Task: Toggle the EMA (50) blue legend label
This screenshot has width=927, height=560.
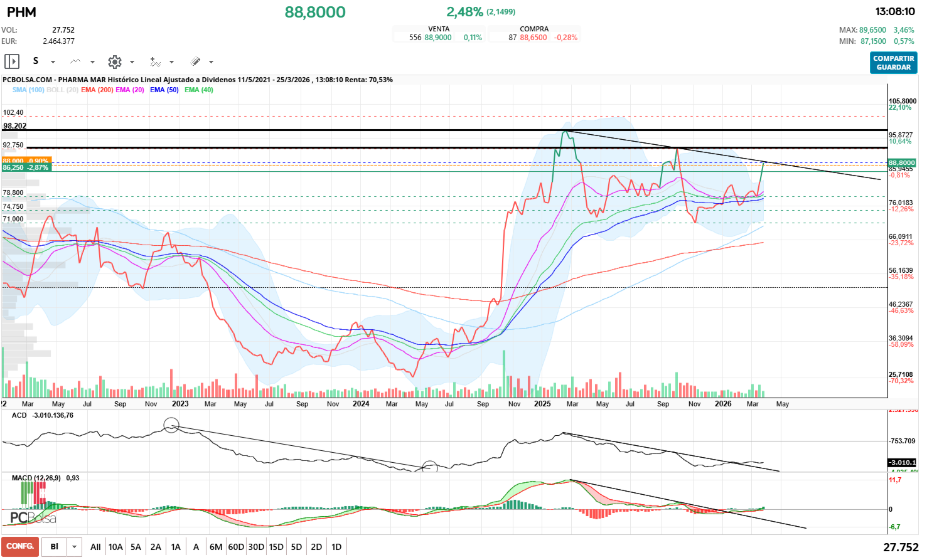Action: coord(164,90)
